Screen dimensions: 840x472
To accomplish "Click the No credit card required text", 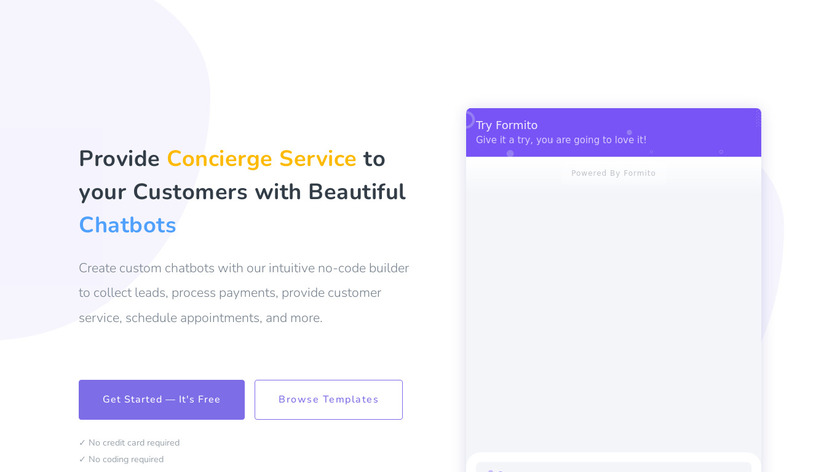I will click(x=134, y=443).
